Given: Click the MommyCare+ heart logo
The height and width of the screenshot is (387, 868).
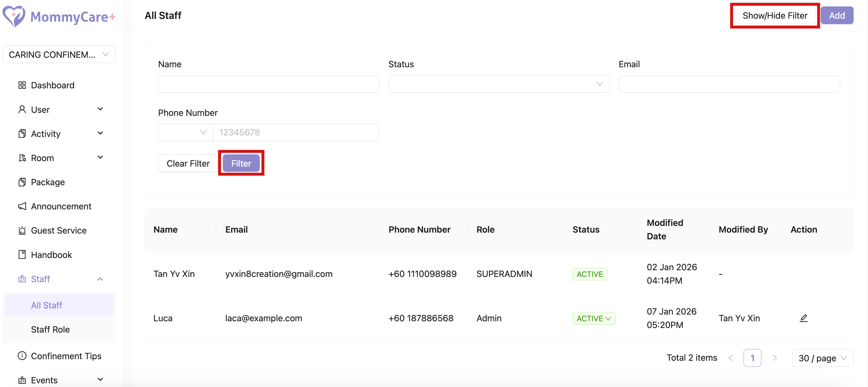Looking at the screenshot, I should [x=13, y=16].
